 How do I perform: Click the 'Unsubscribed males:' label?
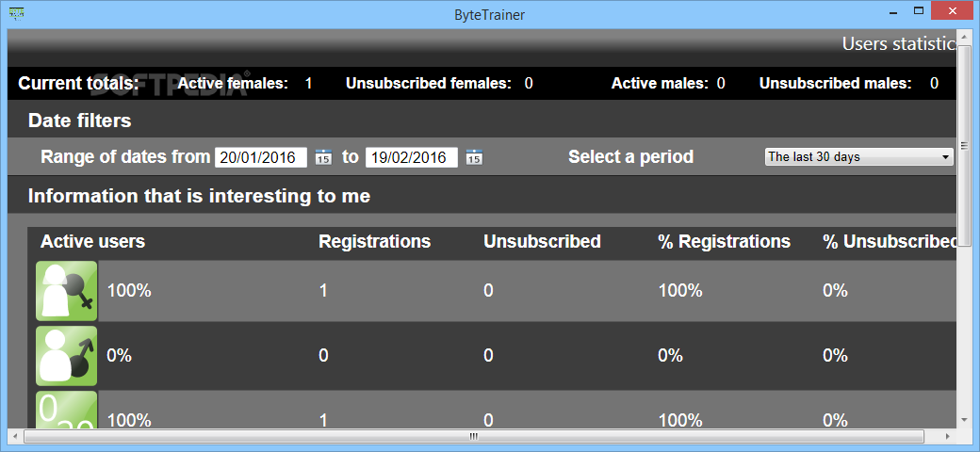pyautogui.click(x=836, y=84)
